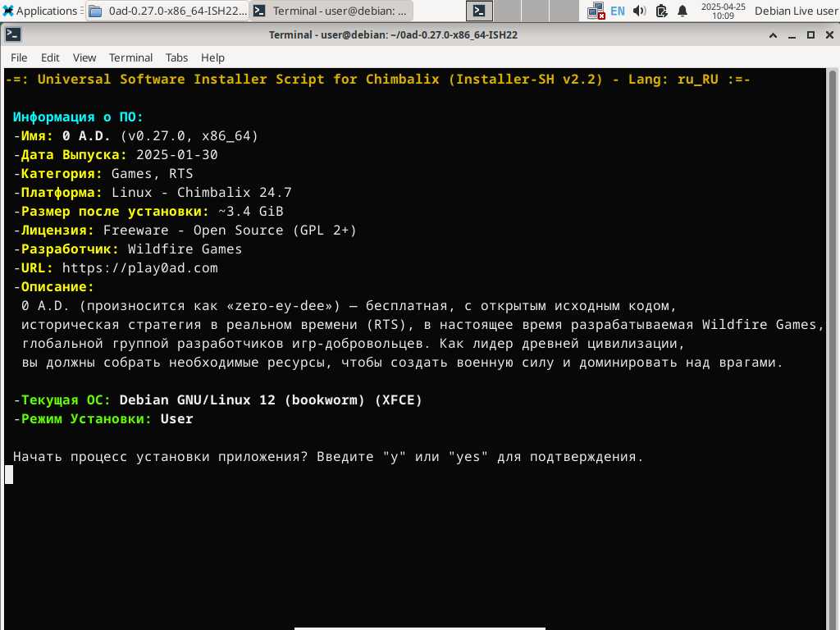The image size is (840, 630).
Task: Open the File menu
Action: click(x=19, y=57)
